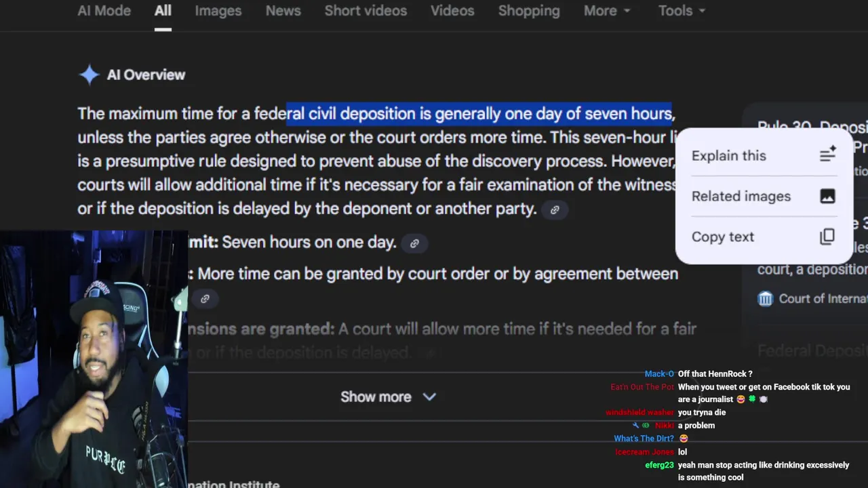Image resolution: width=868 pixels, height=488 pixels.
Task: Click chat username Nikki
Action: (665, 426)
